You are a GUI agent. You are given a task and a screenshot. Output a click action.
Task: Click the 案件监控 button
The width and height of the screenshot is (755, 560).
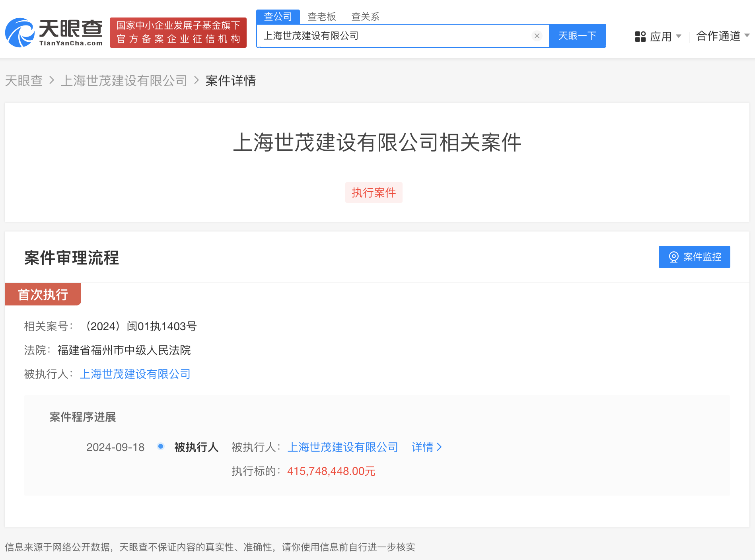pos(694,257)
